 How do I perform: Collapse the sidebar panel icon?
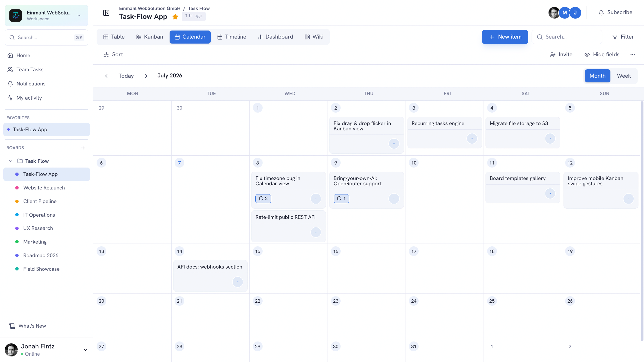[x=106, y=13]
